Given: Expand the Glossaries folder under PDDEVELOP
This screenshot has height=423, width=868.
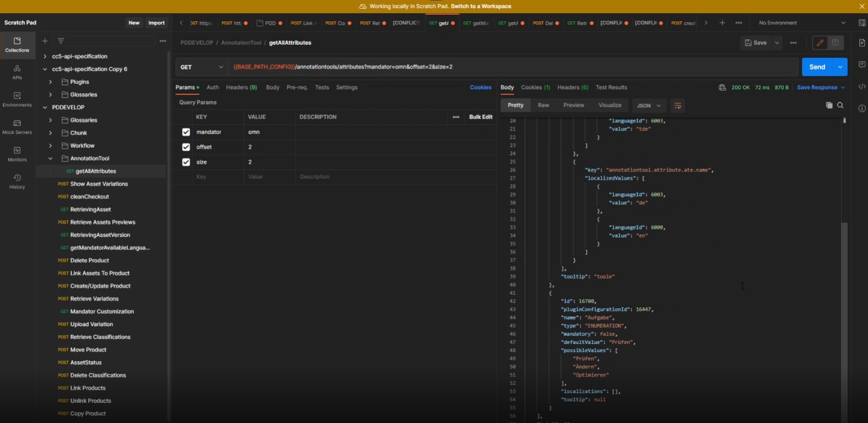Looking at the screenshot, I should (50, 120).
